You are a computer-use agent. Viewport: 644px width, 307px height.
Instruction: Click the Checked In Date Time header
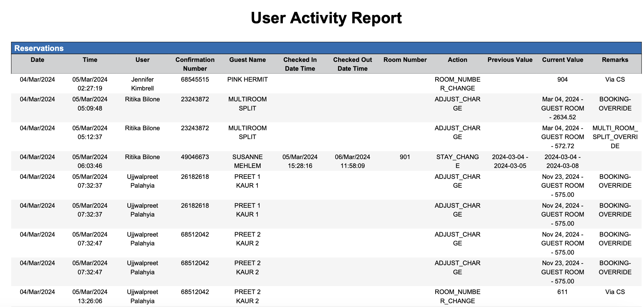pos(300,64)
